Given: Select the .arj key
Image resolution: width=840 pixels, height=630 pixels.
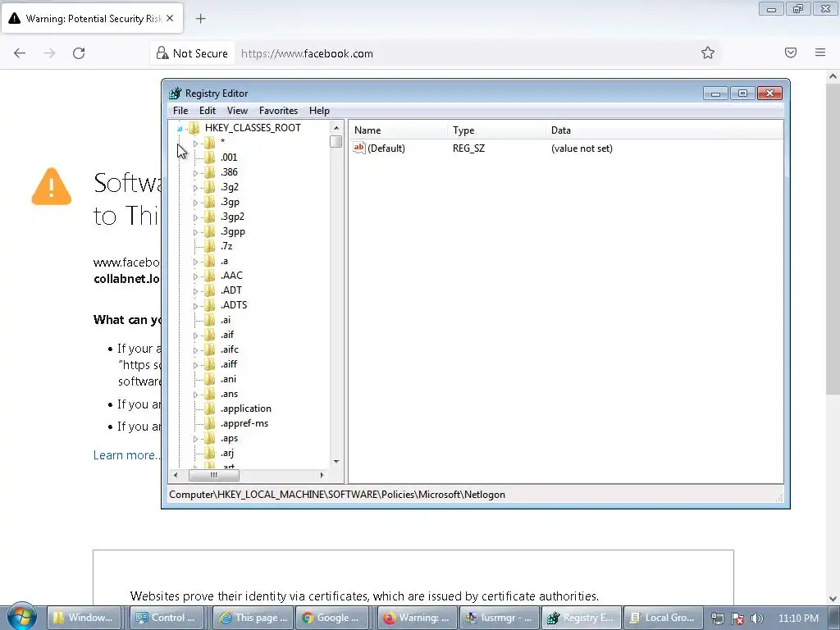Looking at the screenshot, I should [227, 453].
